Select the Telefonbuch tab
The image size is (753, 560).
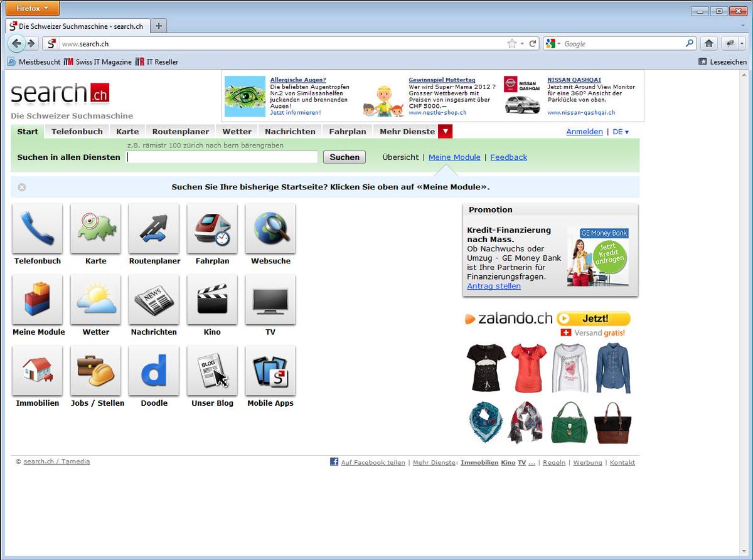tap(77, 132)
